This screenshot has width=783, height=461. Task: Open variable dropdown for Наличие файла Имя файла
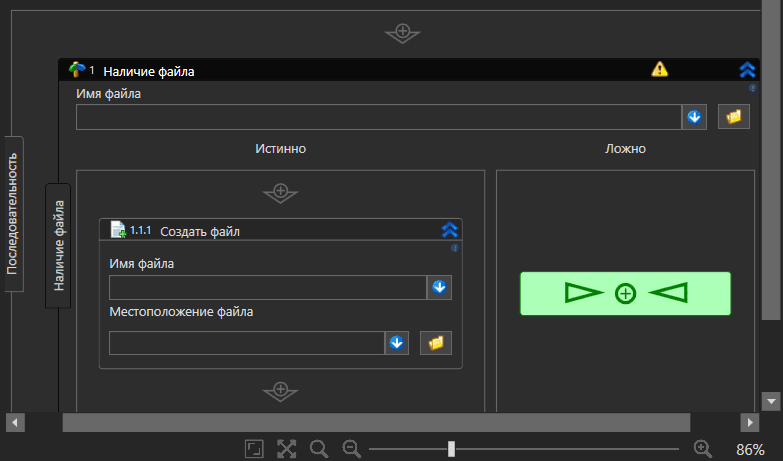pyautogui.click(x=694, y=117)
